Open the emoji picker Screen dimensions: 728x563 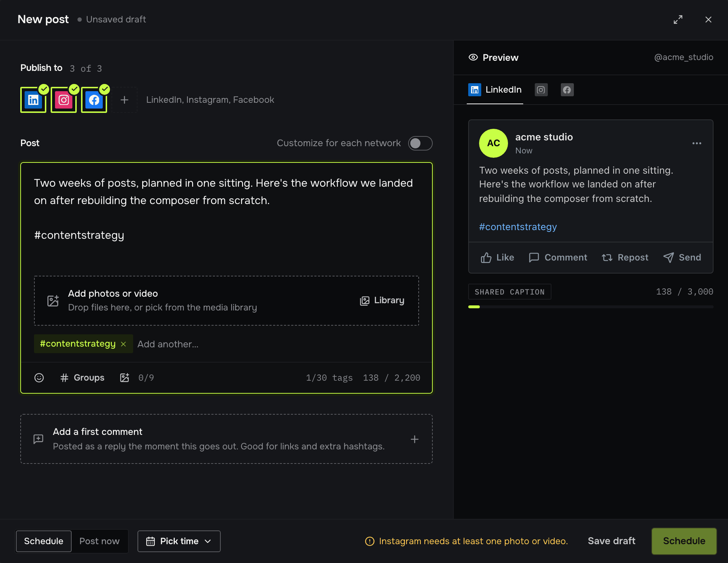39,378
